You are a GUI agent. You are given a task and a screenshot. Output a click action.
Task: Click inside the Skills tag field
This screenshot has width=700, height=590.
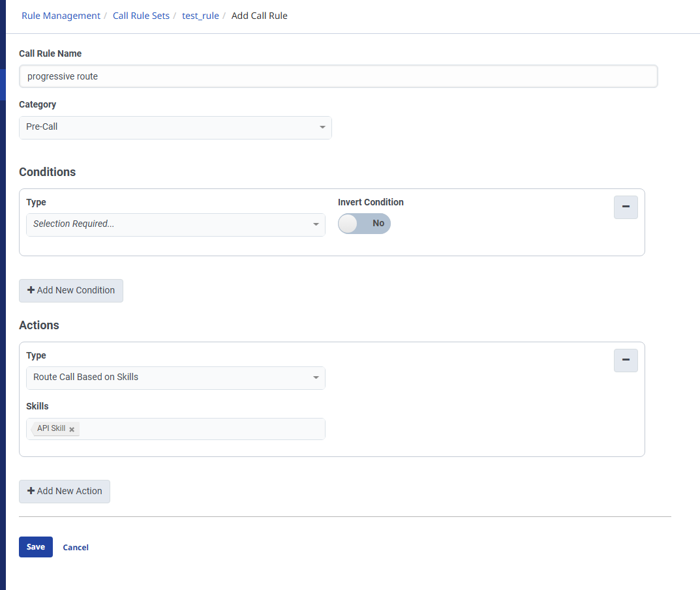click(x=202, y=429)
